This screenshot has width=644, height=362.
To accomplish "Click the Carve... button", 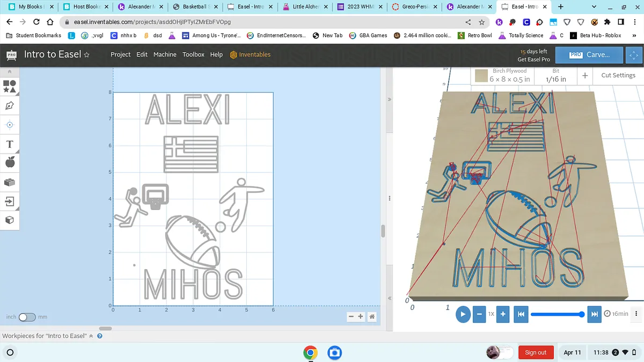I will (x=589, y=55).
